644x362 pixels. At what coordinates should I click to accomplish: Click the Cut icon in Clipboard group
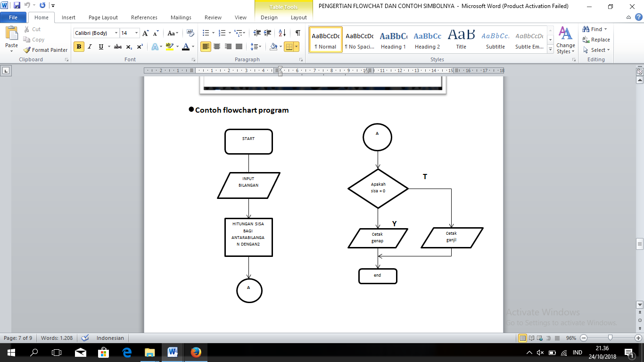click(26, 29)
